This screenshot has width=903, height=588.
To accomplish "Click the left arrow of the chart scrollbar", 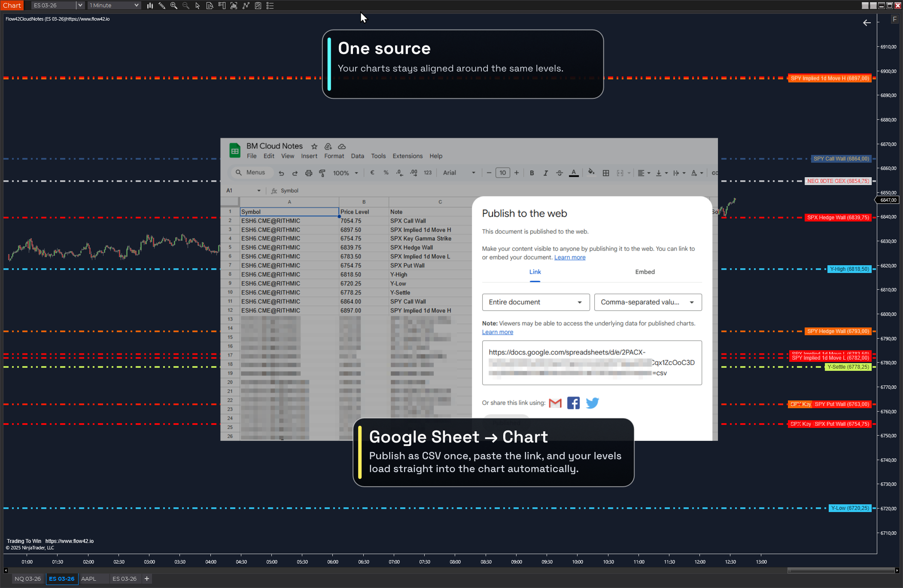I will 6,570.
